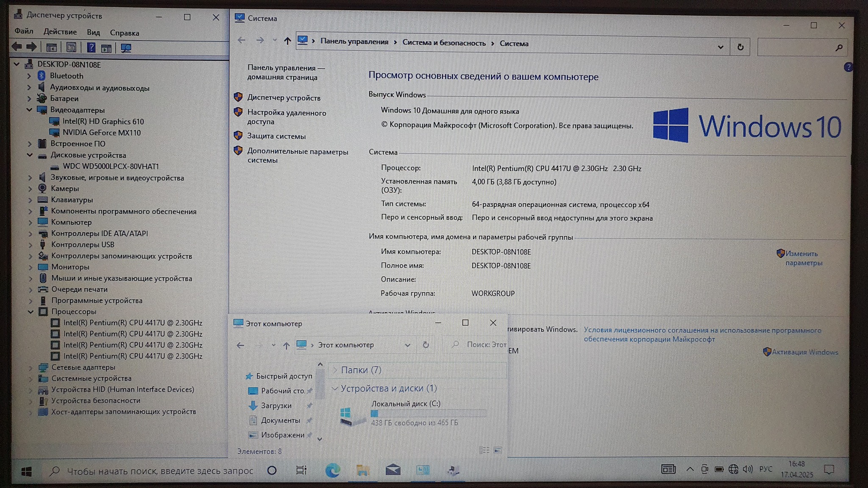Collapse the Процессоры tree node

coord(31,312)
